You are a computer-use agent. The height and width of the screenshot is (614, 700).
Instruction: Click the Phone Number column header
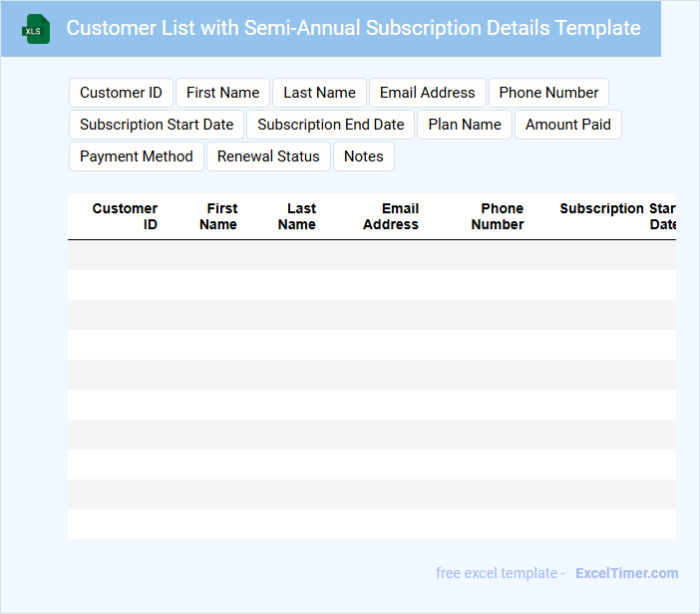click(x=499, y=216)
